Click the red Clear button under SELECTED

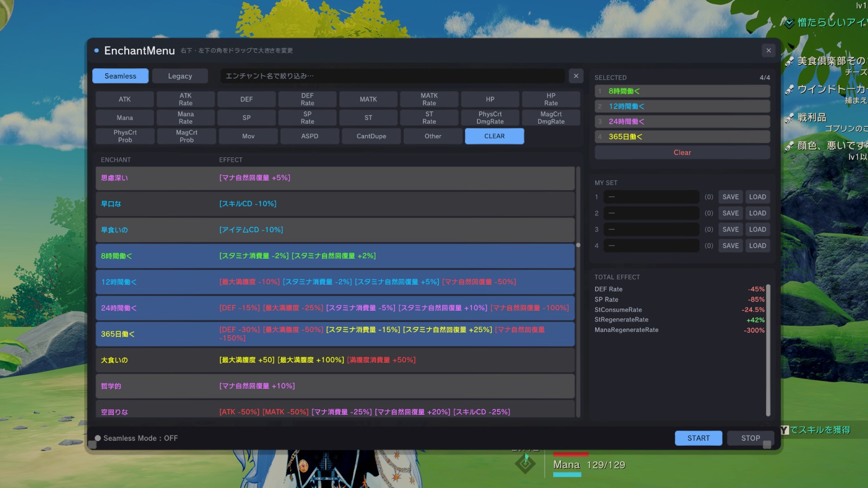click(682, 152)
